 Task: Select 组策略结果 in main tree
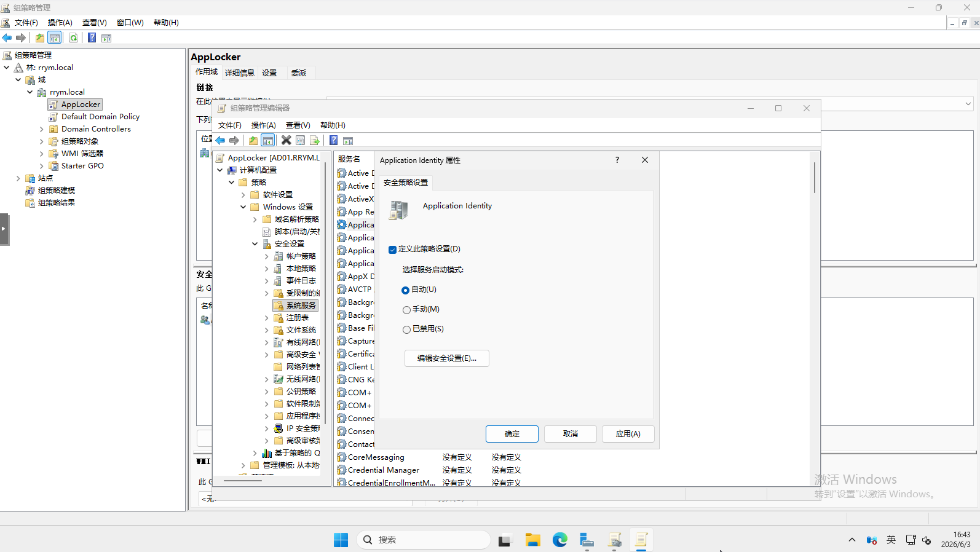pyautogui.click(x=57, y=203)
